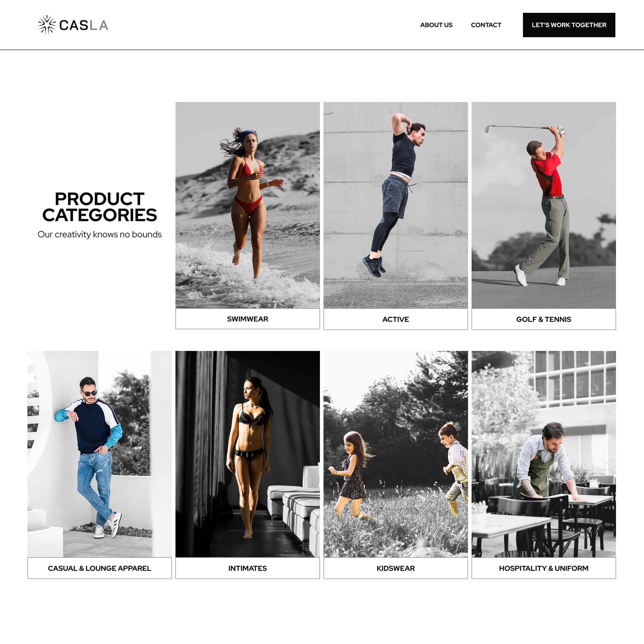Click the Product Categories heading
The width and height of the screenshot is (644, 644).
coord(100,207)
